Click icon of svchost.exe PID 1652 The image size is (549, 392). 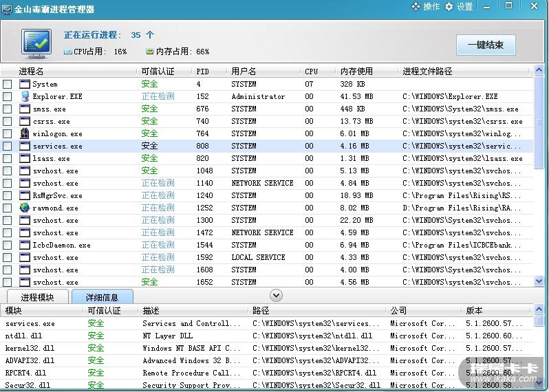pyautogui.click(x=25, y=282)
